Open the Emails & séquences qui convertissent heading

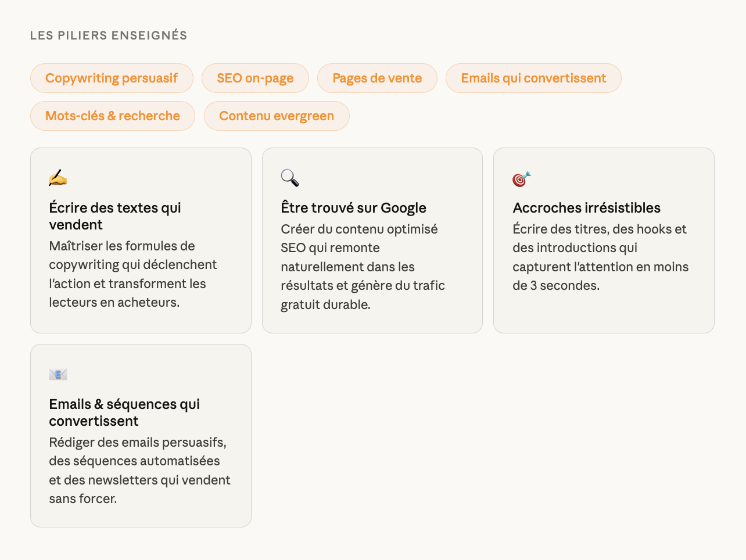[124, 412]
